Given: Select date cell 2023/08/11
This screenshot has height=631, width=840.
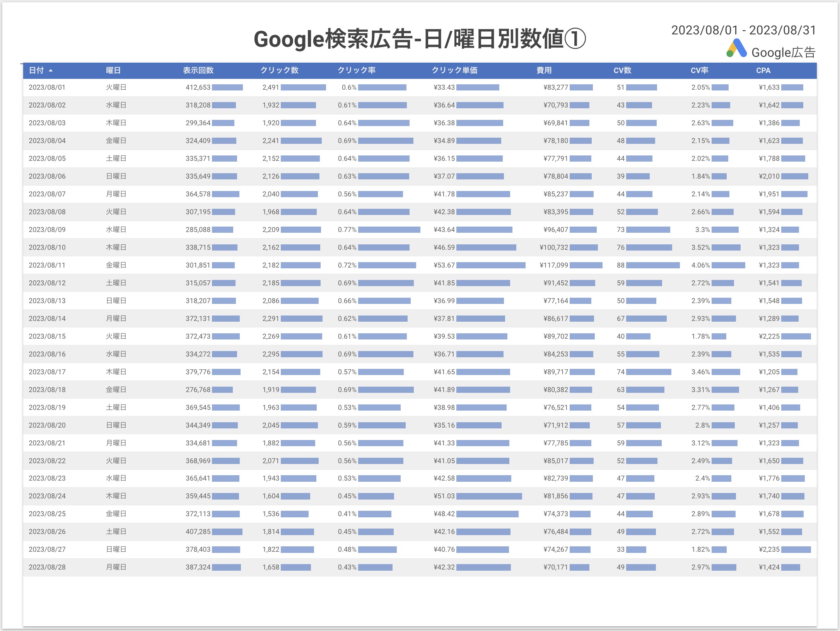Looking at the screenshot, I should point(47,265).
